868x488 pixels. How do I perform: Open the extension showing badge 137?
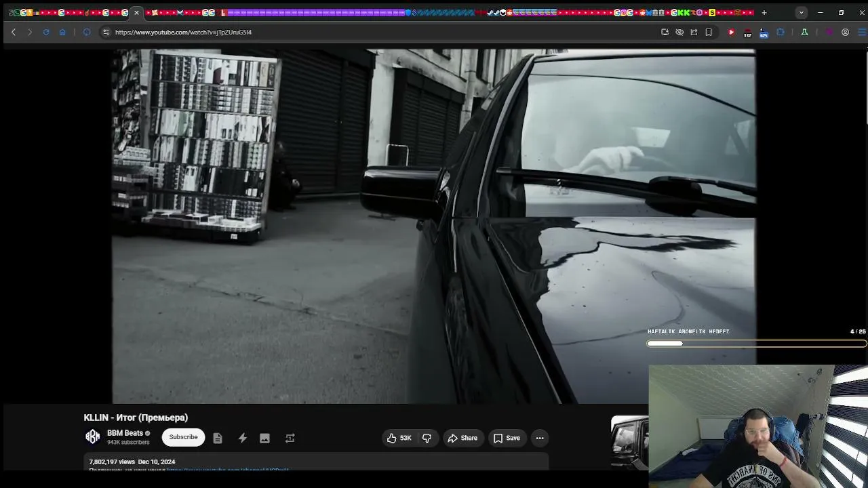[x=747, y=33]
